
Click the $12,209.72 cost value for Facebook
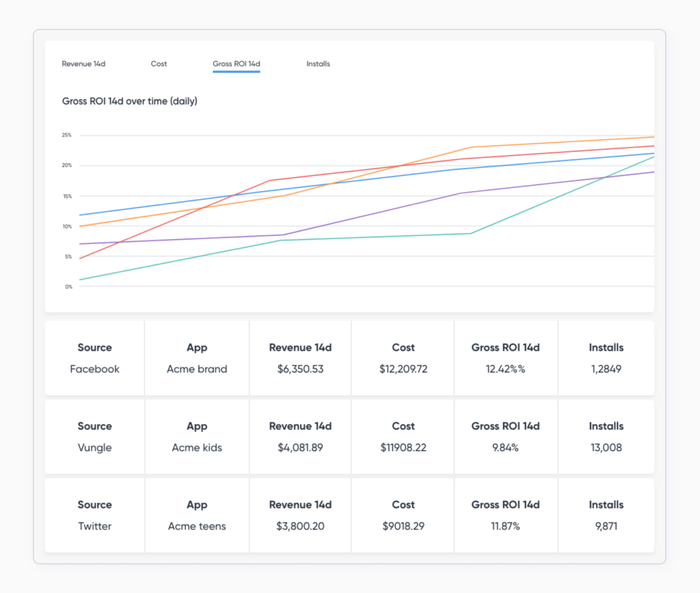[x=403, y=369]
